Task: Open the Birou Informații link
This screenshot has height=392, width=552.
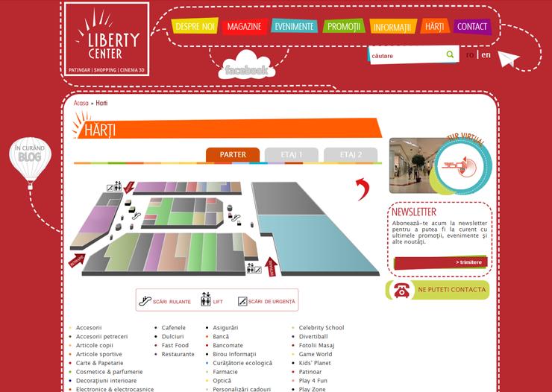Action: [234, 354]
